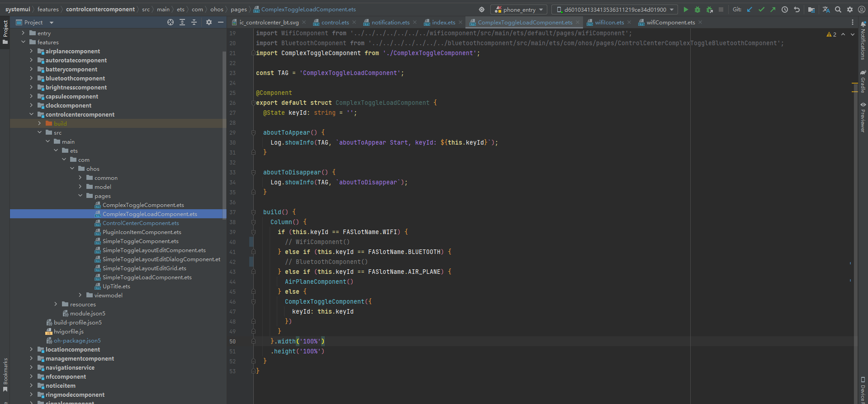Collapse the features folder
This screenshot has width=868, height=404.
point(24,42)
